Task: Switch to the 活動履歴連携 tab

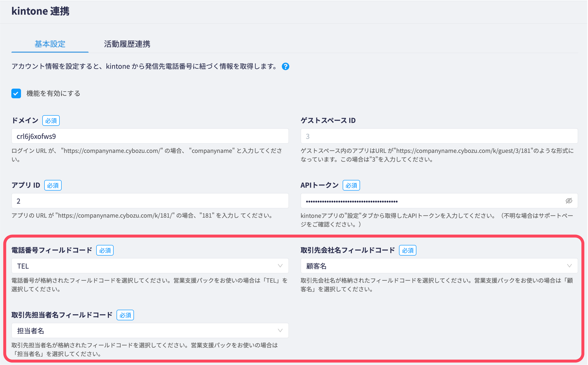Action: tap(127, 44)
